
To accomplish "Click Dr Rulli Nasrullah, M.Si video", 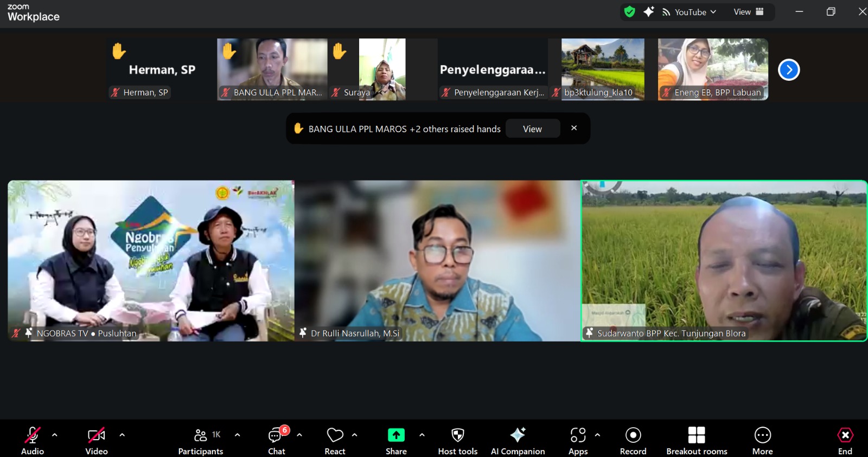I will (x=437, y=261).
